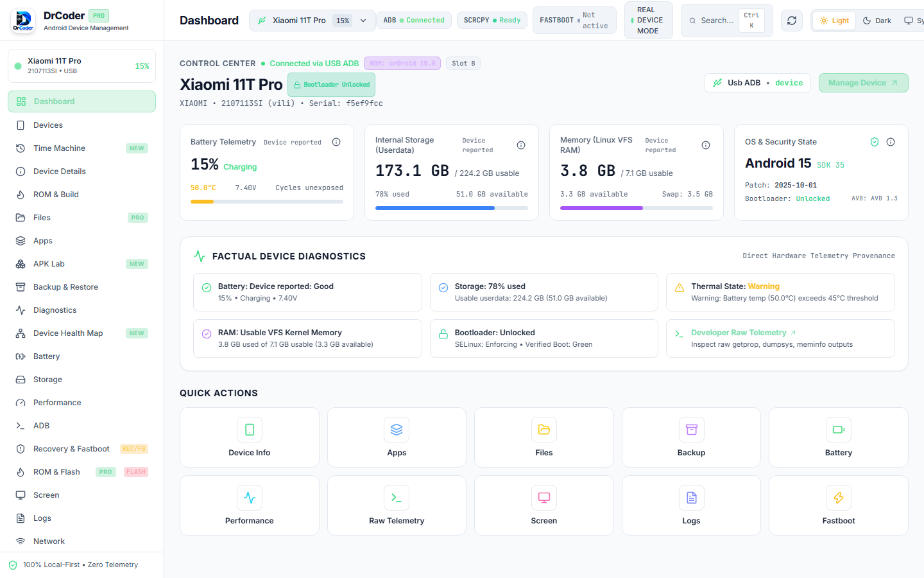Open ROM & Flash in the sidebar
924x578 pixels.
(81, 472)
